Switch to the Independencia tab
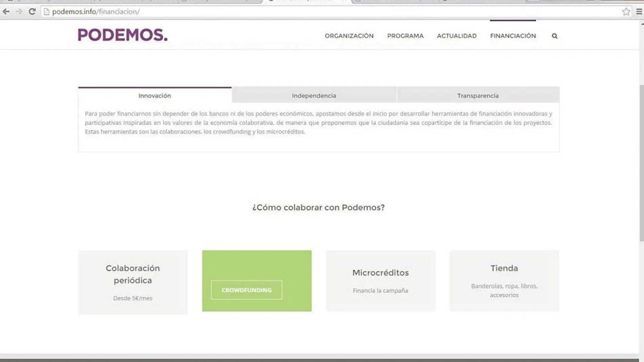Image resolution: width=644 pixels, height=362 pixels. pyautogui.click(x=314, y=95)
